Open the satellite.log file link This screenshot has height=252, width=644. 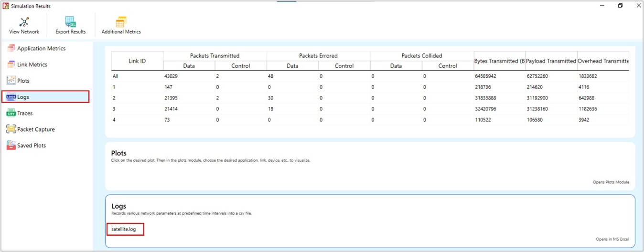pos(124,229)
